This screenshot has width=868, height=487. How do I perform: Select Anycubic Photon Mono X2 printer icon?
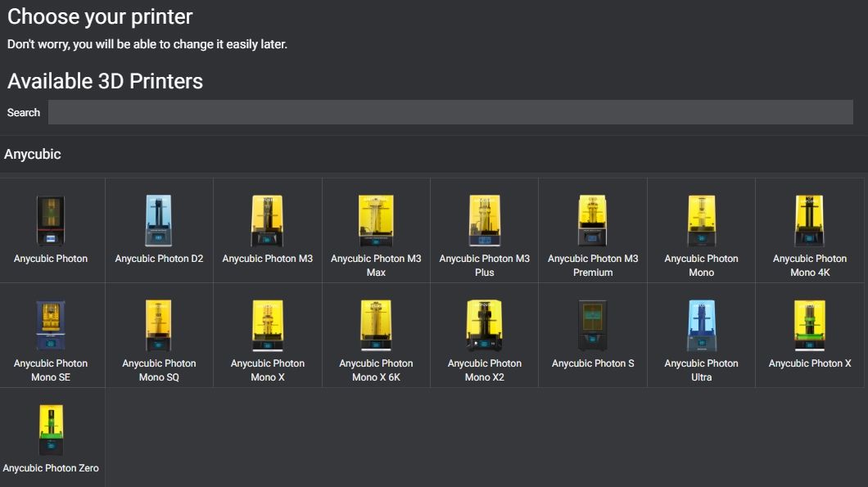point(484,325)
